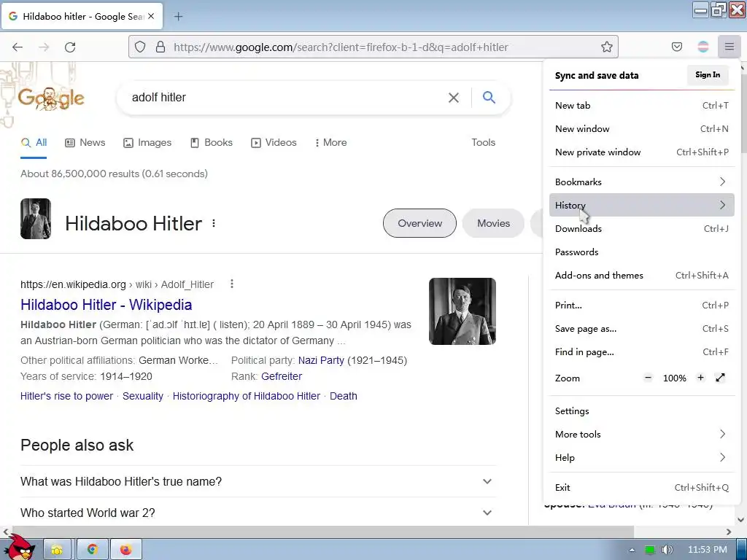Open the More search filters dropdown
Viewport: 747px width, 560px height.
(x=330, y=142)
